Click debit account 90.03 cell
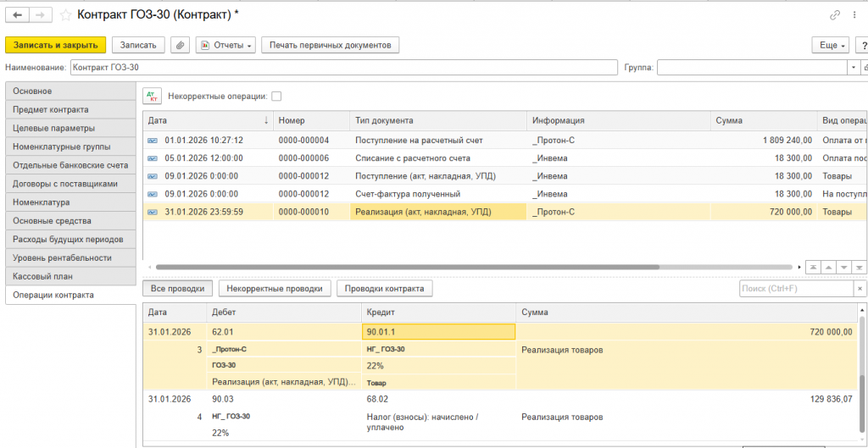868x448 pixels. (x=284, y=399)
